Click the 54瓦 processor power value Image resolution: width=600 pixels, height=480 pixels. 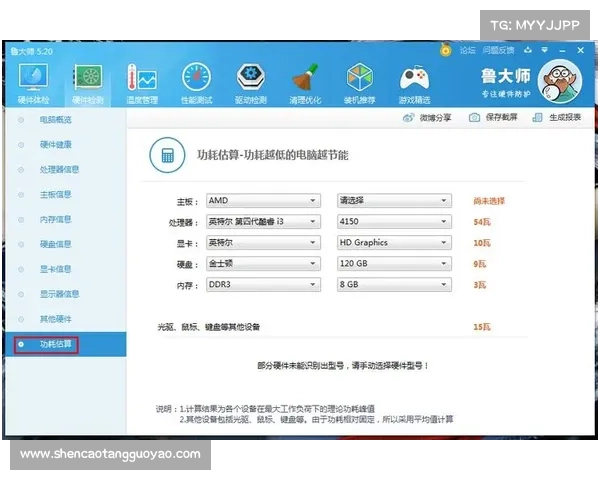tap(482, 222)
